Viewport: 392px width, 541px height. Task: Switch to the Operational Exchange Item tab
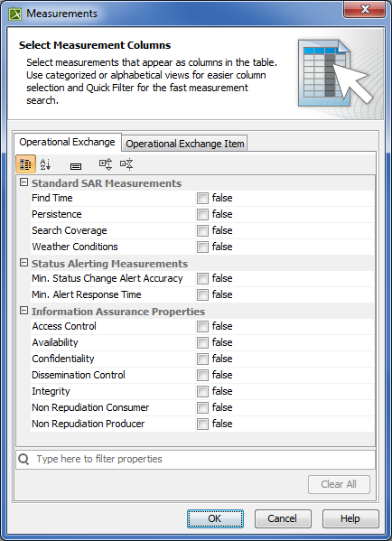(184, 144)
